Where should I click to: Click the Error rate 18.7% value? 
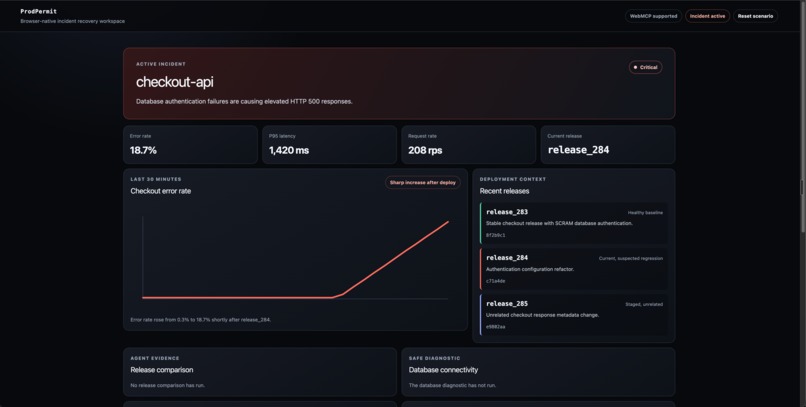[143, 150]
